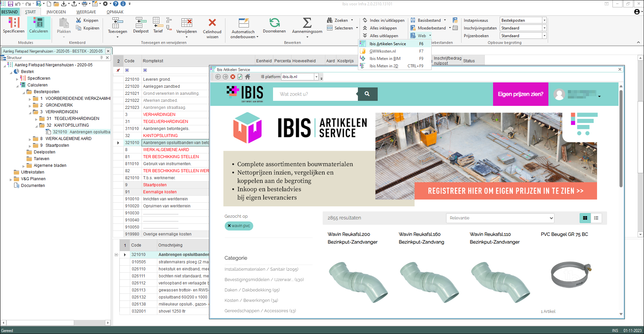The height and width of the screenshot is (334, 644).
Task: Click Alles uitklappen button
Action: point(381,36)
